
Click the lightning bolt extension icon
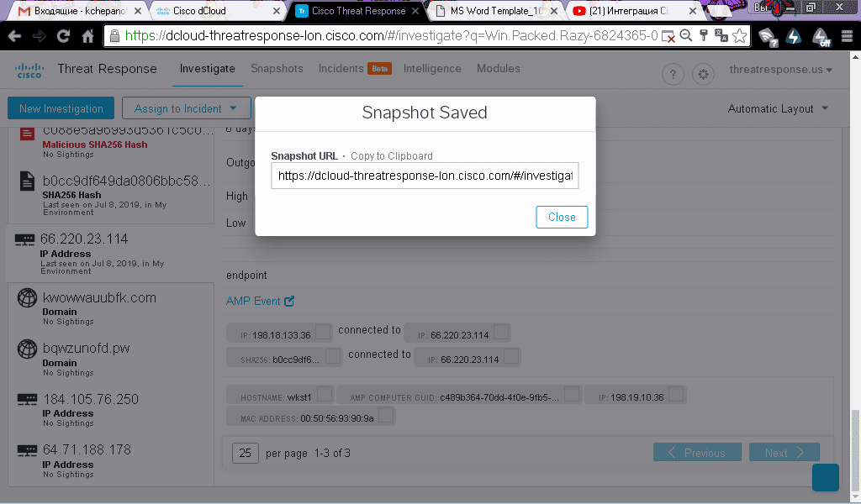click(x=794, y=36)
